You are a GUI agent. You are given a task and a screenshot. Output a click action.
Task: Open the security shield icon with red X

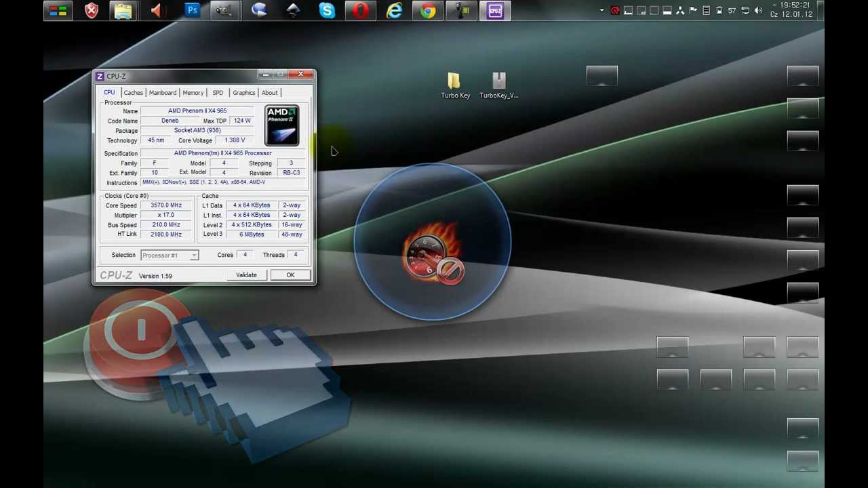point(92,10)
